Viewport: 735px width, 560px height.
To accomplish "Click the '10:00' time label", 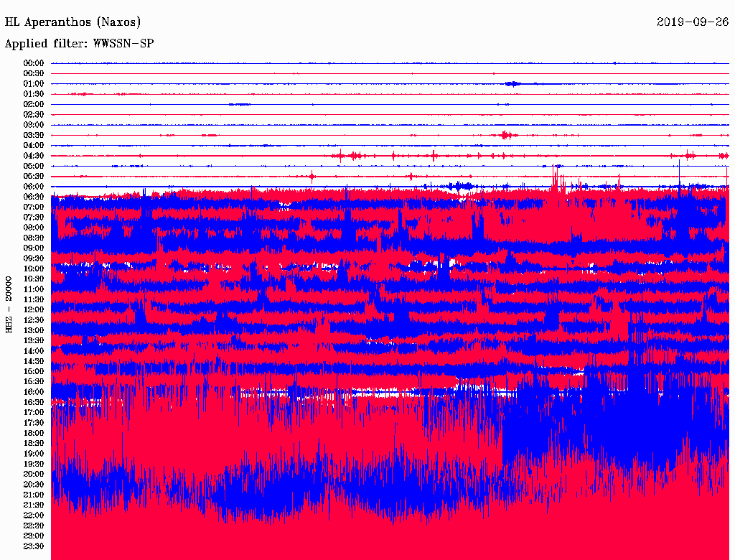I will 34,269.
